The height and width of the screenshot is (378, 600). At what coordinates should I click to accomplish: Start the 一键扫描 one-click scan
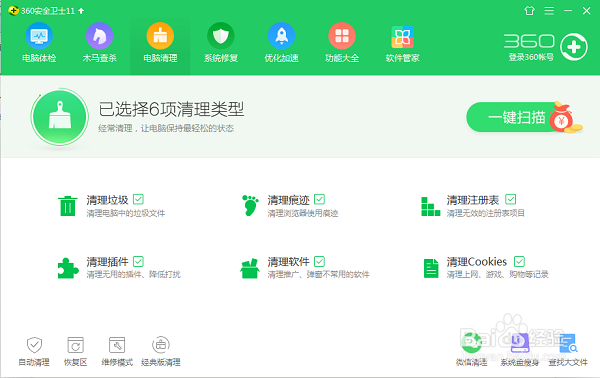[516, 117]
